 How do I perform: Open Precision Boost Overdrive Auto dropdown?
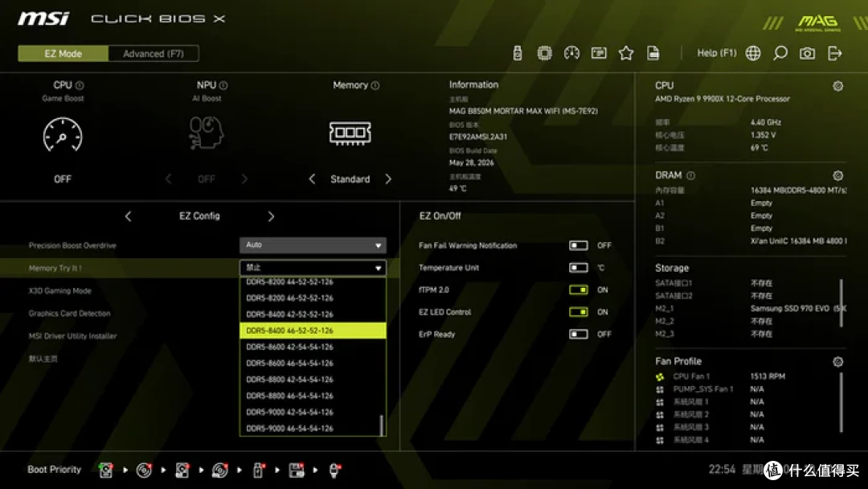point(313,244)
